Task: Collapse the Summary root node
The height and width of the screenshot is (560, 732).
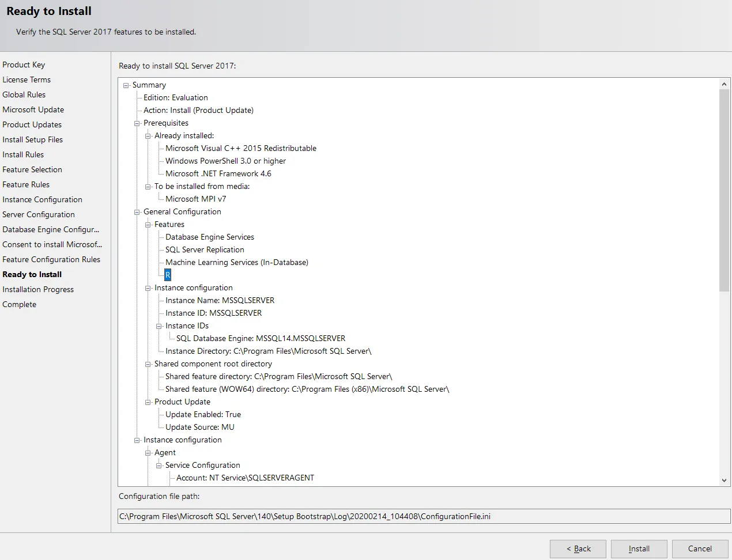Action: [126, 85]
